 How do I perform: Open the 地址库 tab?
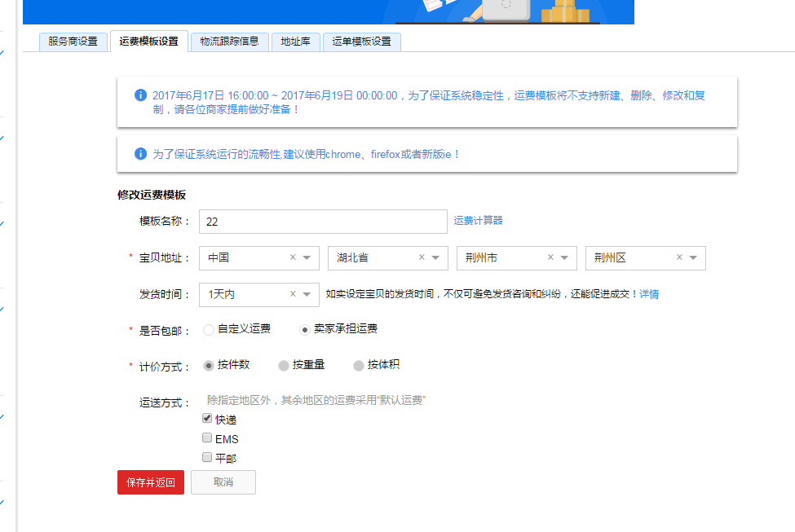click(x=295, y=42)
